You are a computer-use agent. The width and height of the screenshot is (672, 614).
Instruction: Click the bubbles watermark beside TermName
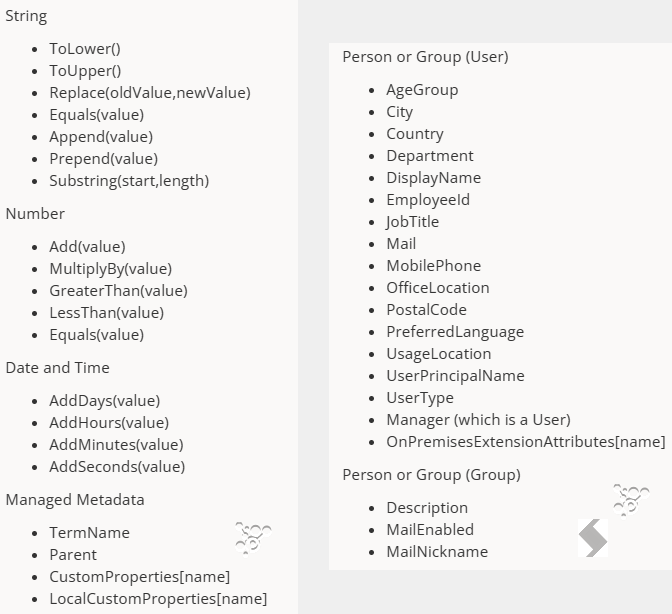pos(253,538)
